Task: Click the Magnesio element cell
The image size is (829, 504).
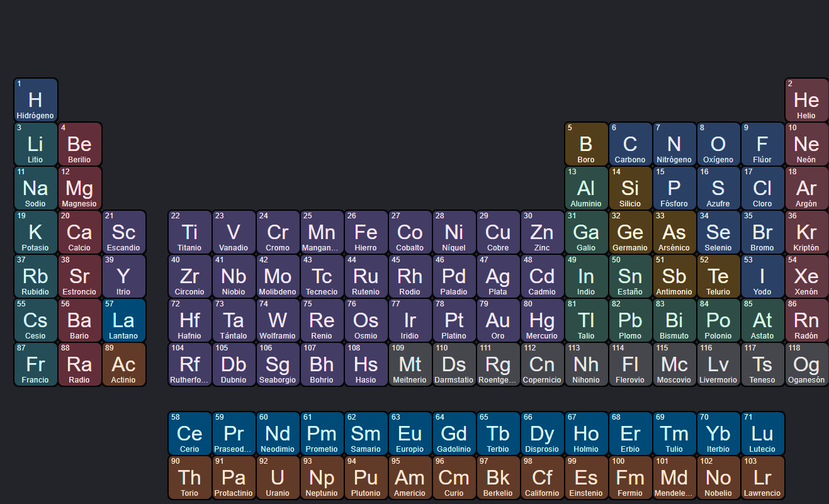Action: tap(79, 188)
